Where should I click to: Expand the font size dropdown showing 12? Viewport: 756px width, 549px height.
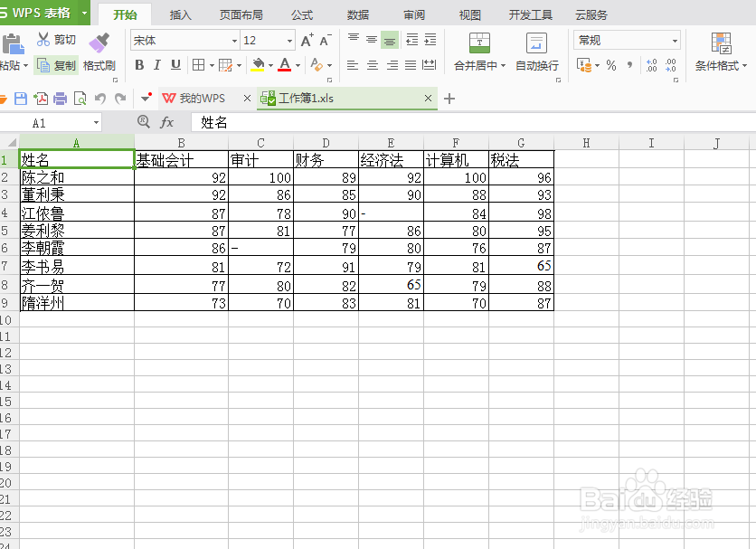(x=289, y=40)
